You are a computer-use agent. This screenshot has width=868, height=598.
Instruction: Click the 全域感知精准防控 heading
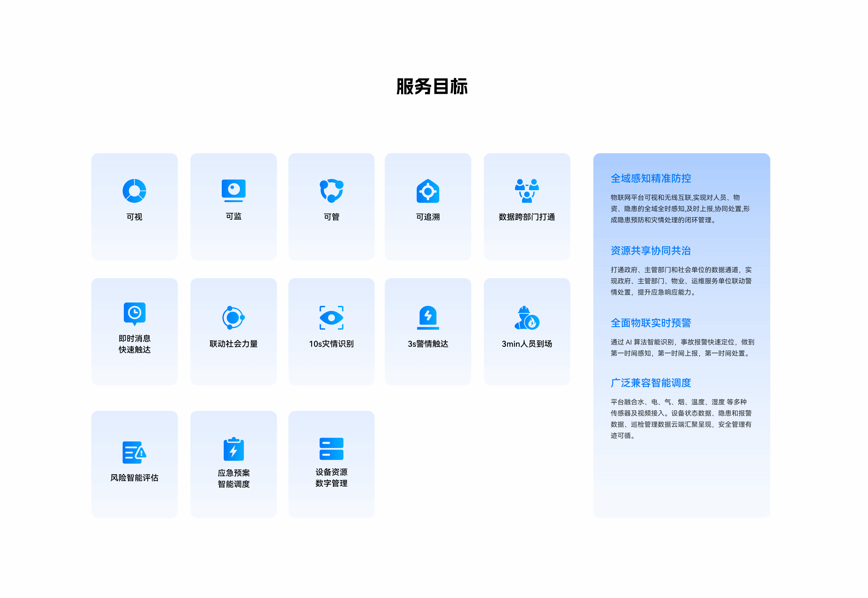[651, 178]
